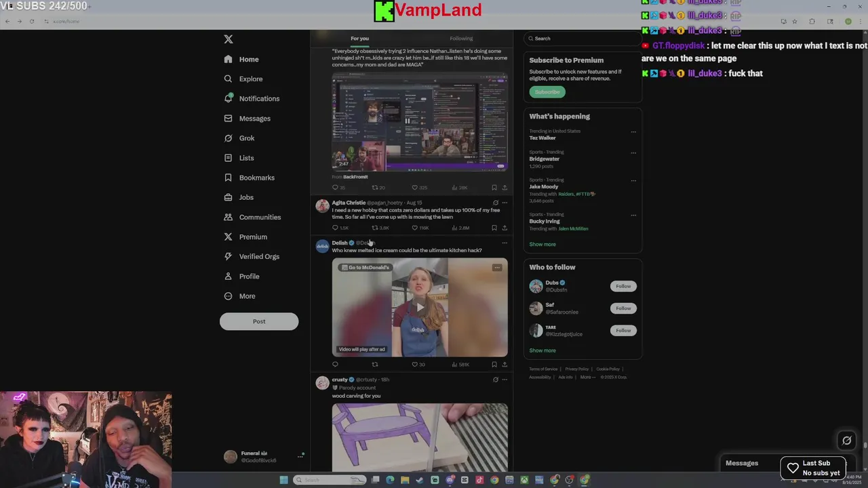Expand the Messages drawer

pos(742,464)
